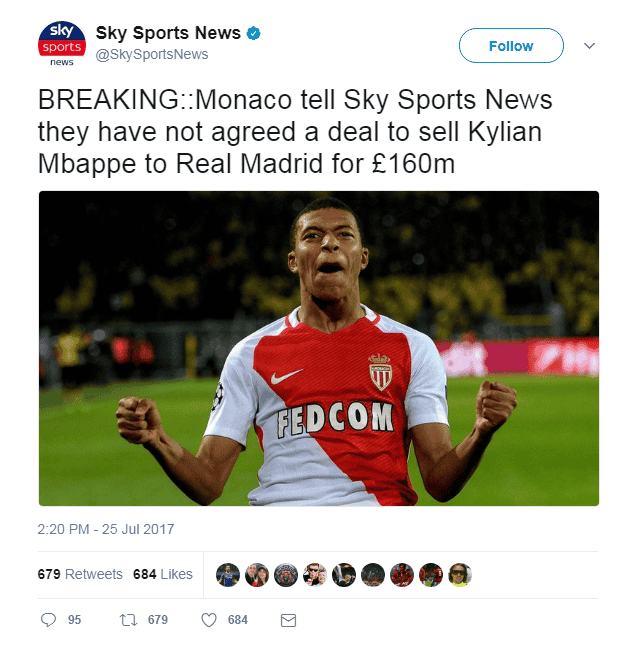Open the tweet timestamp 25 Jul 2017
635x652 pixels.
(x=106, y=529)
